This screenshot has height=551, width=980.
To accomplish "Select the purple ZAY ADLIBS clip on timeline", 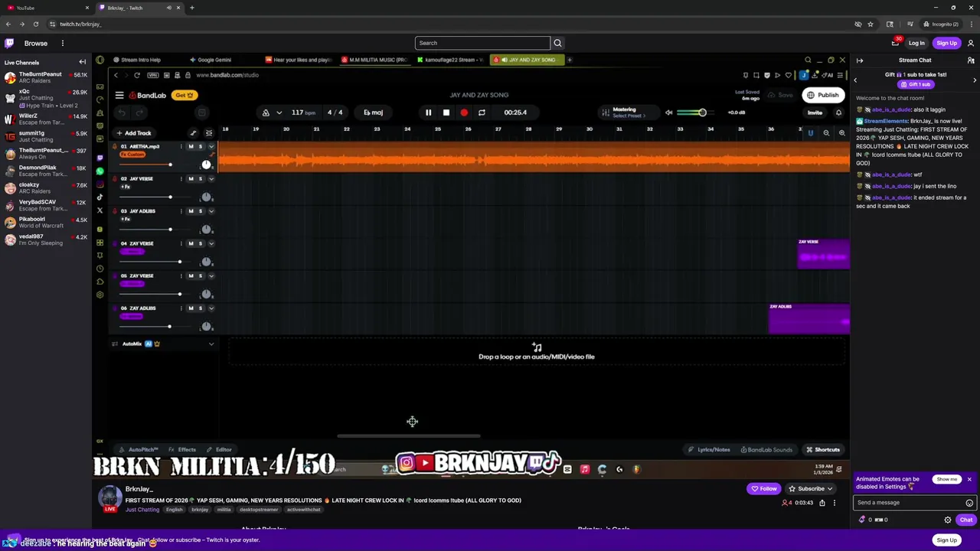I will coord(808,319).
